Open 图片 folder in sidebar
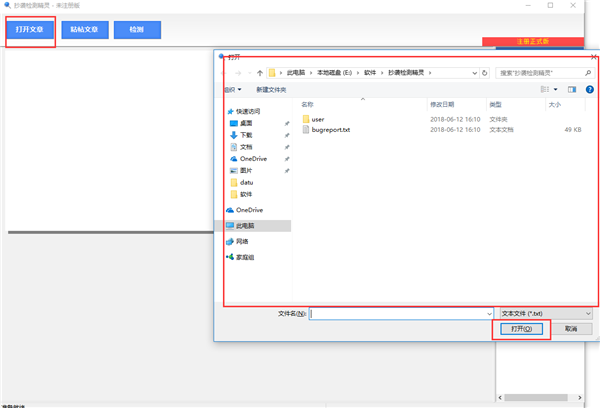This screenshot has height=408, width=600. click(246, 170)
